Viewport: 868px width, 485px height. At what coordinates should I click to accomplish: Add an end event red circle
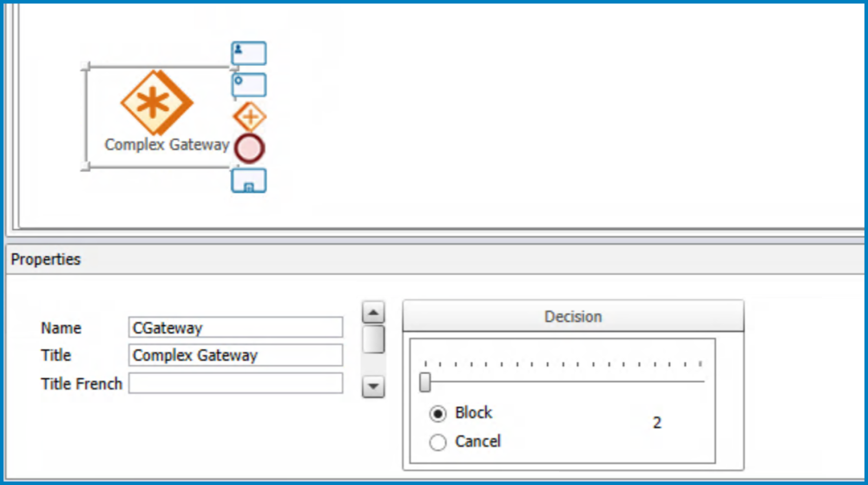click(x=249, y=148)
